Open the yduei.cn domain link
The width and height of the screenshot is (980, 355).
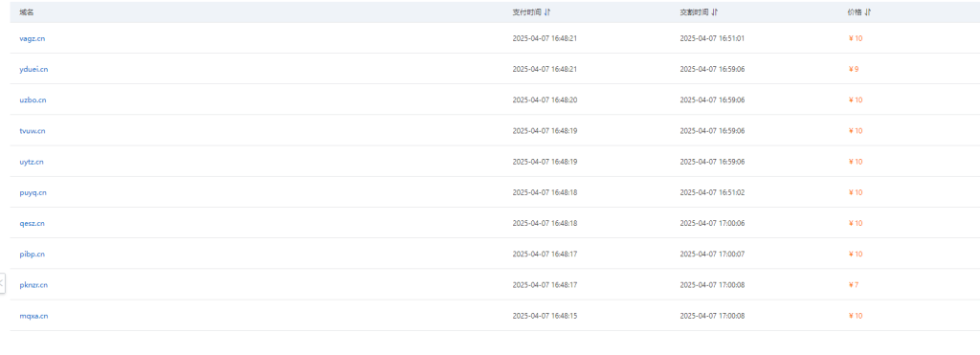point(33,69)
